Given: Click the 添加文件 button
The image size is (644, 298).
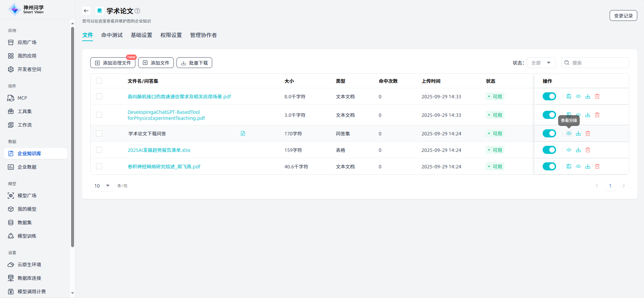Looking at the screenshot, I should pyautogui.click(x=156, y=63).
